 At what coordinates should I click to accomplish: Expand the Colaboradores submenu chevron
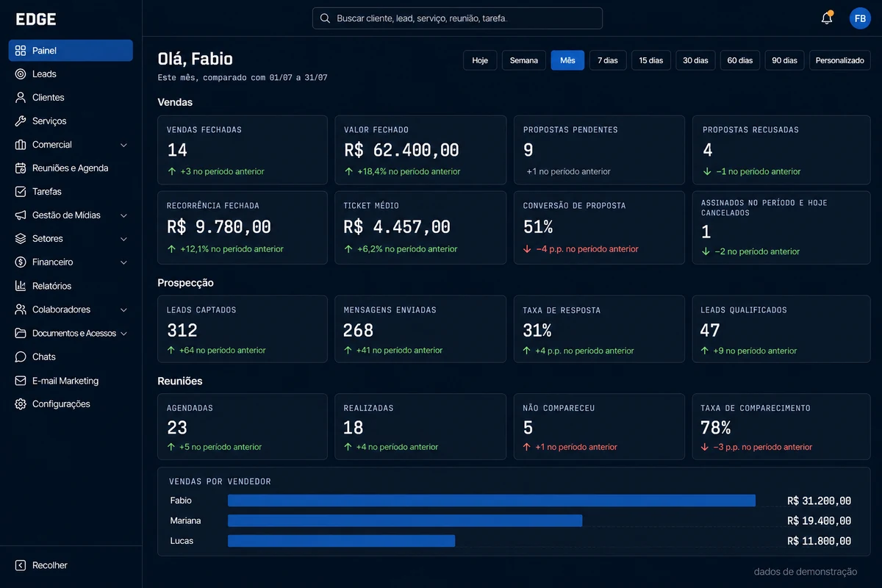123,309
